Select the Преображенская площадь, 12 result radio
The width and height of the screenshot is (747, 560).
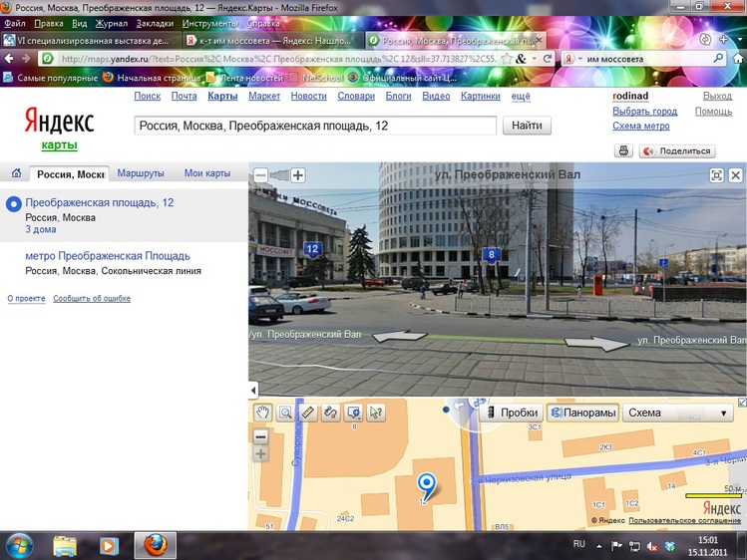click(14, 204)
